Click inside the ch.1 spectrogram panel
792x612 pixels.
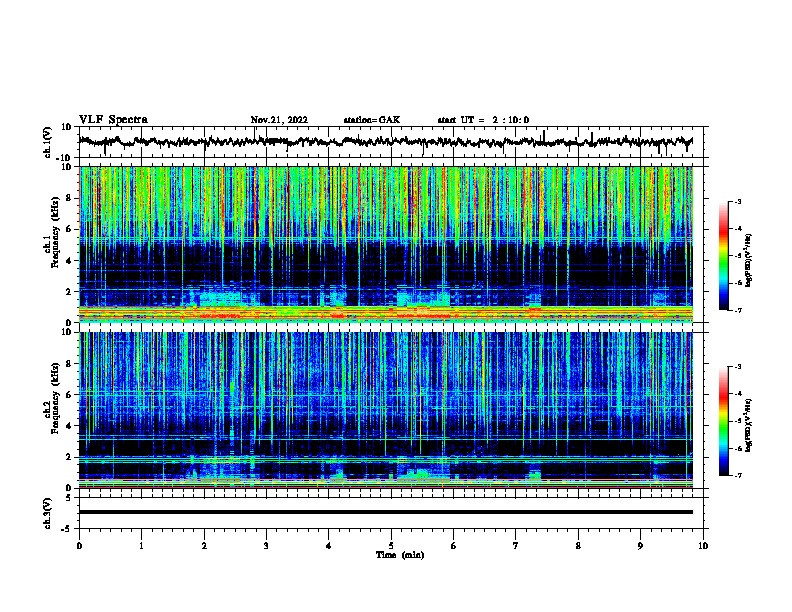pyautogui.click(x=385, y=244)
